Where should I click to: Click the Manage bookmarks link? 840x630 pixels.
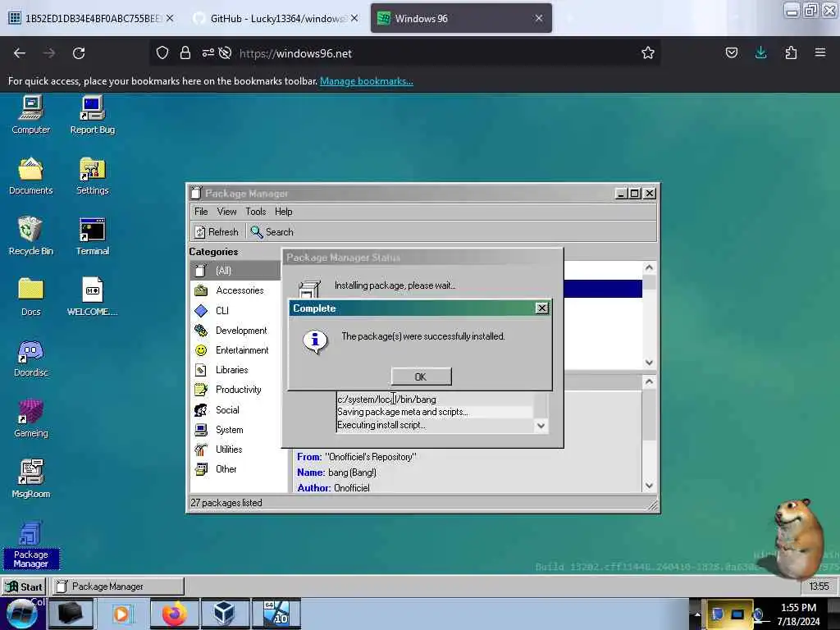(x=367, y=81)
